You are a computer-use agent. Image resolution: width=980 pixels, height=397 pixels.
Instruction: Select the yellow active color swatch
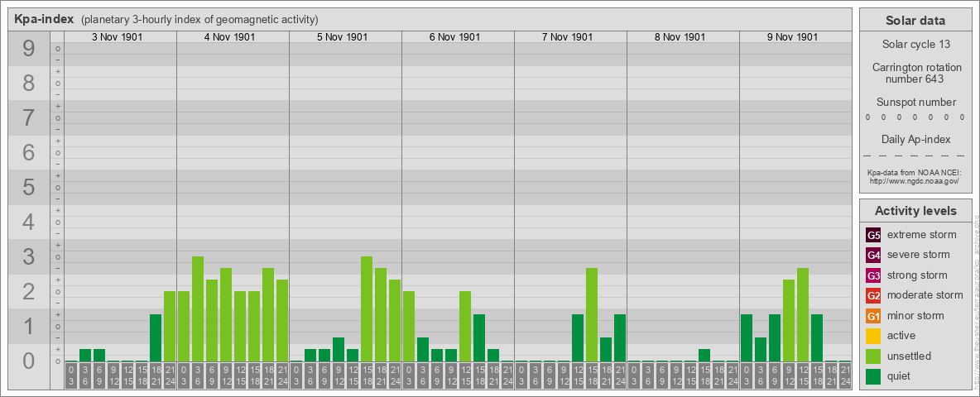coord(873,336)
